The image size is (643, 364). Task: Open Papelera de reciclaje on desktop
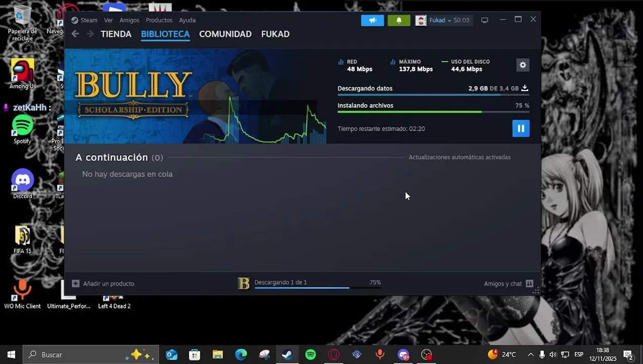click(22, 23)
